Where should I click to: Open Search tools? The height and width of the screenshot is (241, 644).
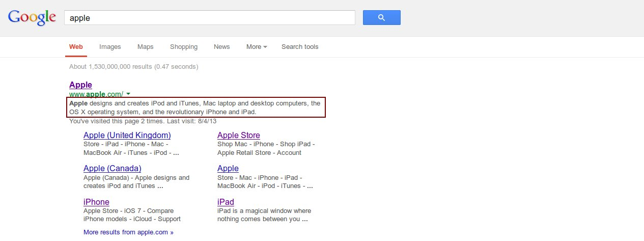pos(300,47)
